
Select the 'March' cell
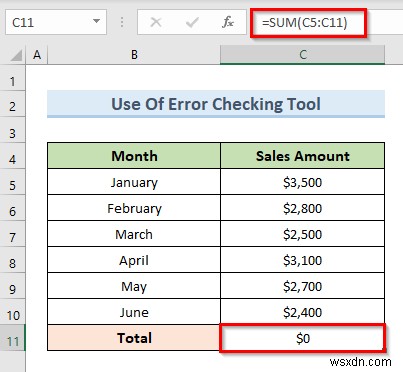[134, 234]
